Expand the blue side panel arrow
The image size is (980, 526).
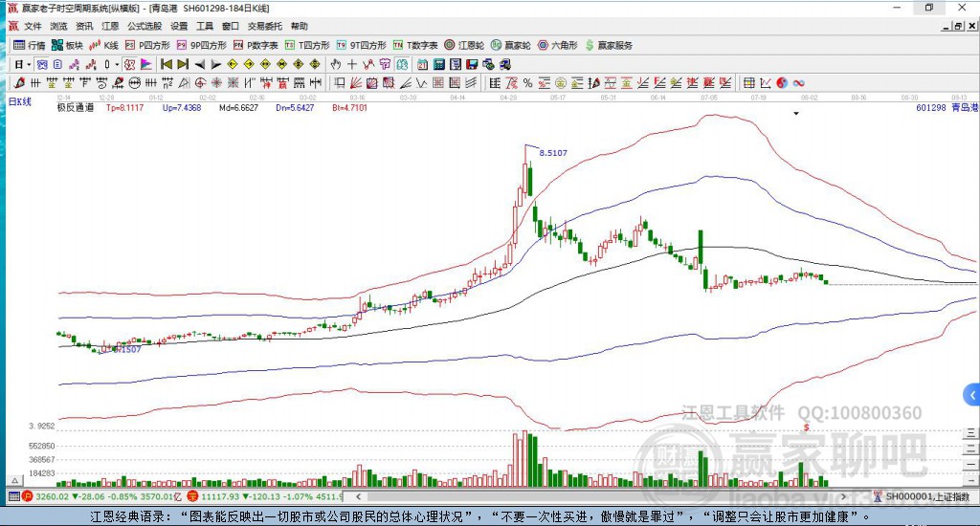point(972,395)
